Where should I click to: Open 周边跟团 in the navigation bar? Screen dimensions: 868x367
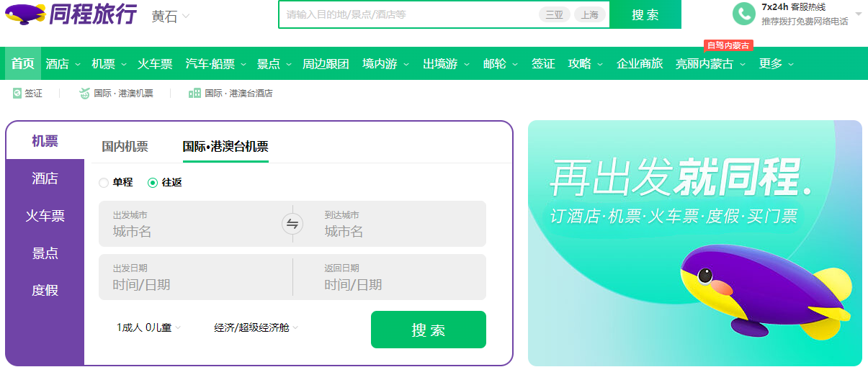click(326, 63)
